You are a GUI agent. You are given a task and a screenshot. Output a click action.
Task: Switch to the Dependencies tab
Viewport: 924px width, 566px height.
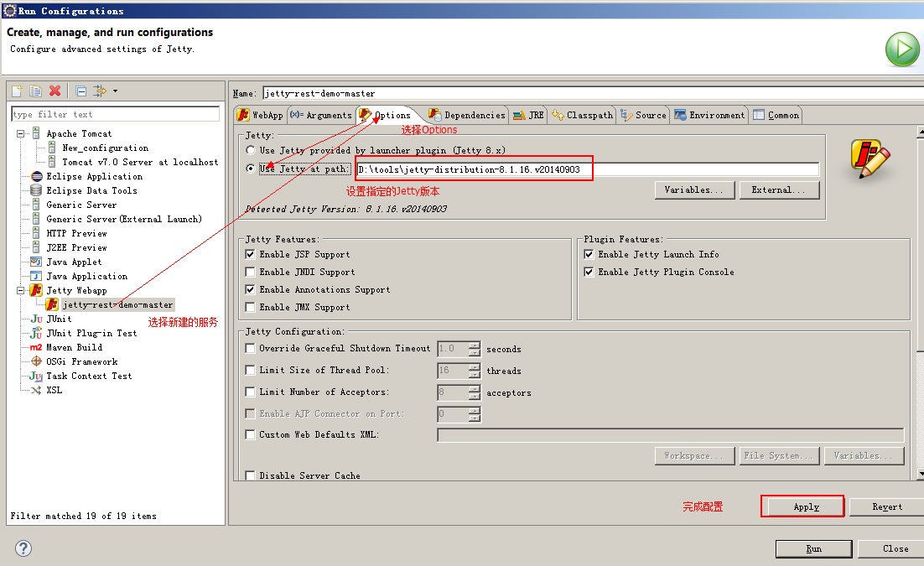(467, 115)
